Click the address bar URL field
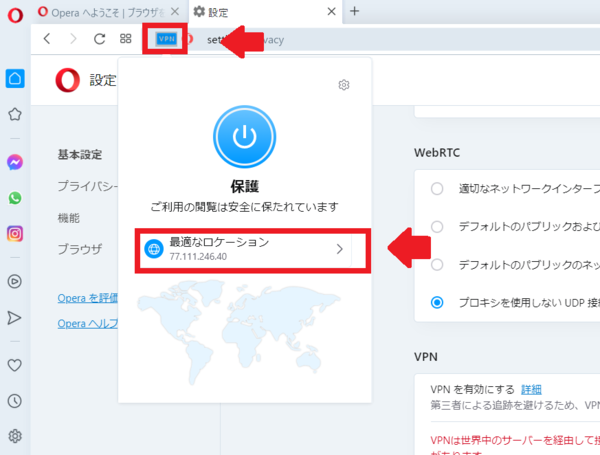 click(x=390, y=40)
